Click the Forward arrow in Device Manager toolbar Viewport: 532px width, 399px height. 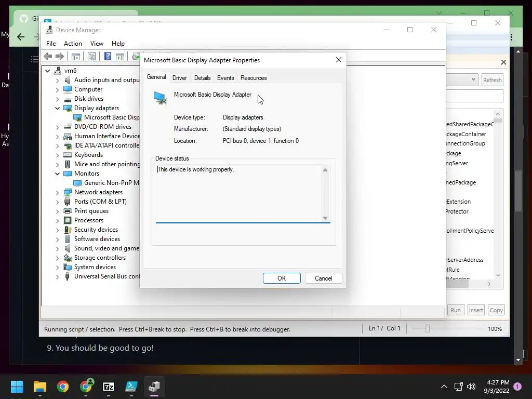(60, 56)
